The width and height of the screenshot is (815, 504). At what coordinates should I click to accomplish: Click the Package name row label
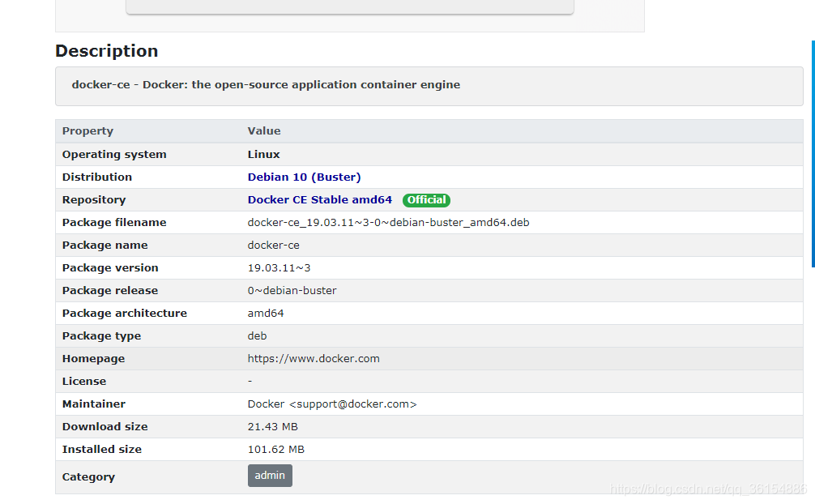tap(105, 245)
